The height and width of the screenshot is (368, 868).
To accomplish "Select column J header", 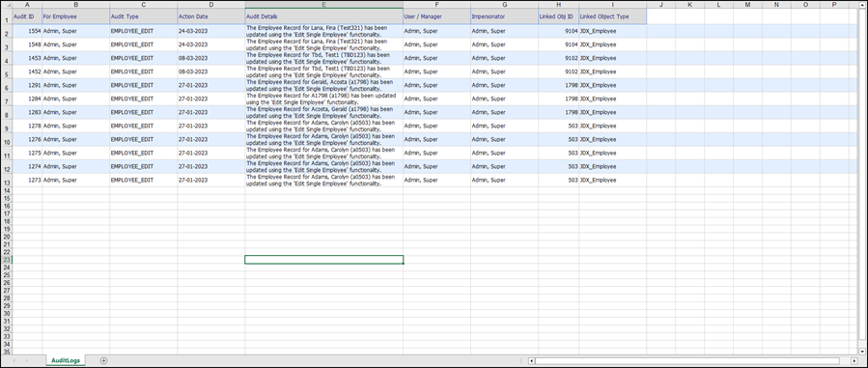I will pyautogui.click(x=661, y=5).
